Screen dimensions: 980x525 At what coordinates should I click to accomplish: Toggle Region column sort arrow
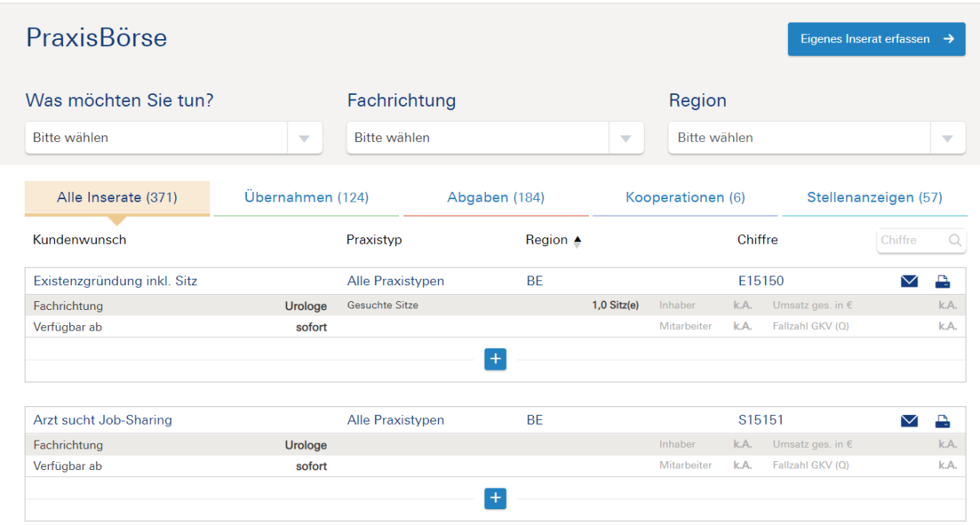pyautogui.click(x=577, y=241)
